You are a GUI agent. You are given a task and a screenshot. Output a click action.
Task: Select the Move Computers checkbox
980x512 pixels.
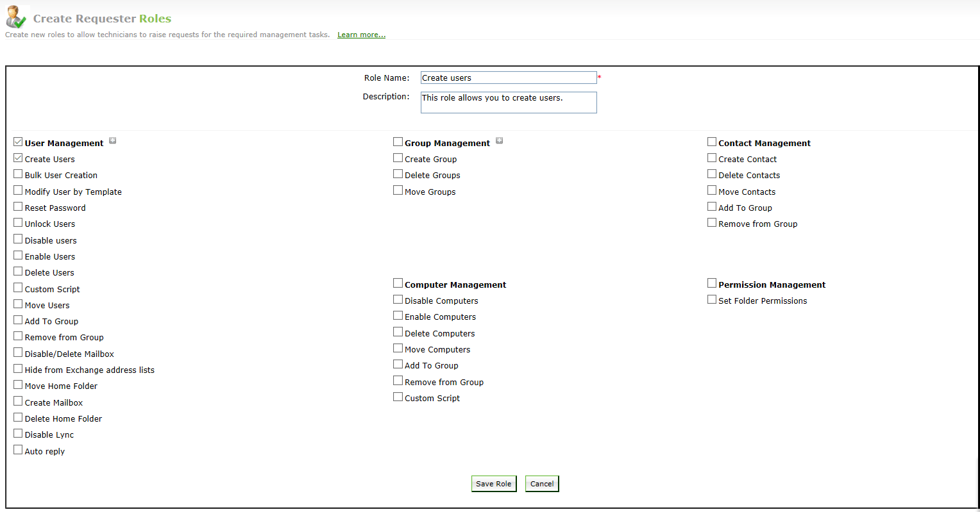pos(398,348)
